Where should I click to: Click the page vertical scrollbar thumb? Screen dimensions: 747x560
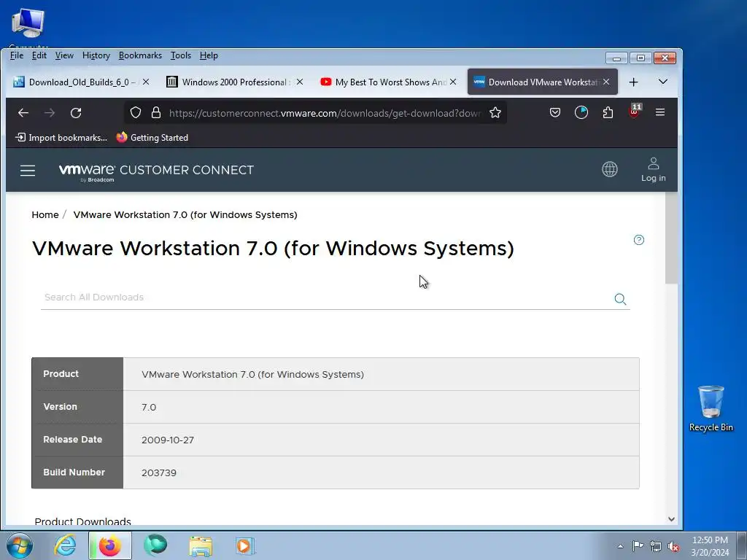(671, 238)
